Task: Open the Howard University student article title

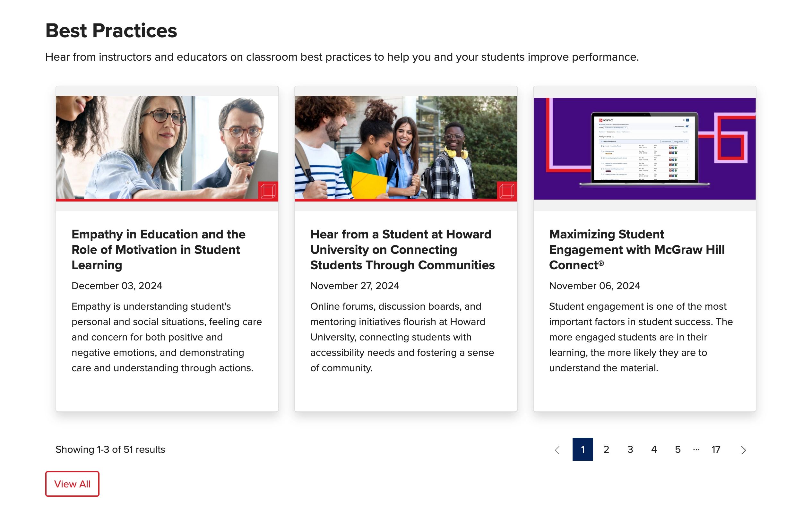Action: click(x=402, y=249)
